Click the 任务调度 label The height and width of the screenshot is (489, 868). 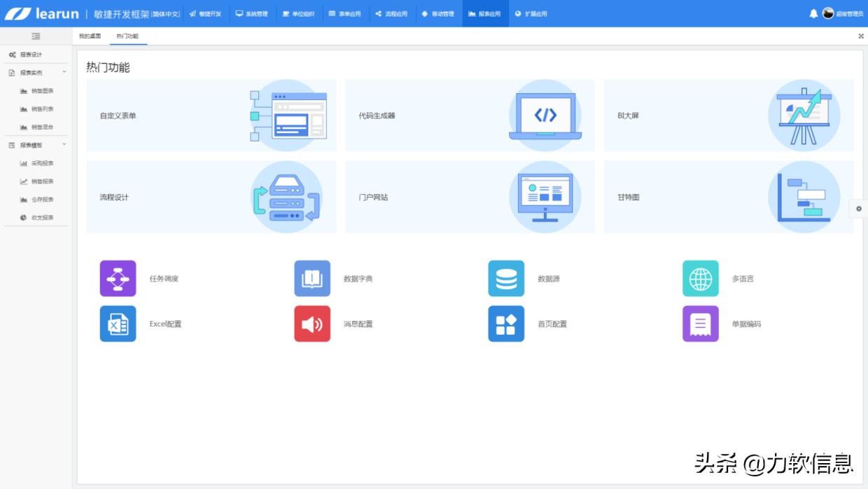point(164,279)
